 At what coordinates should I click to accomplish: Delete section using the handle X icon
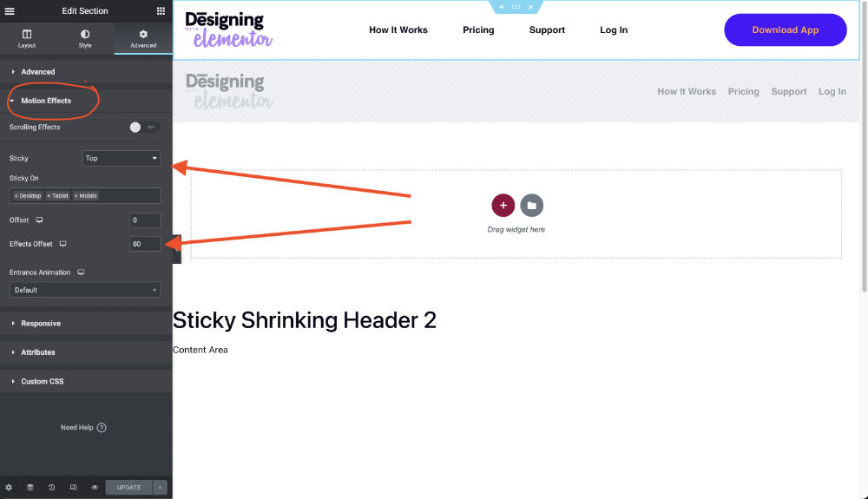[x=530, y=7]
